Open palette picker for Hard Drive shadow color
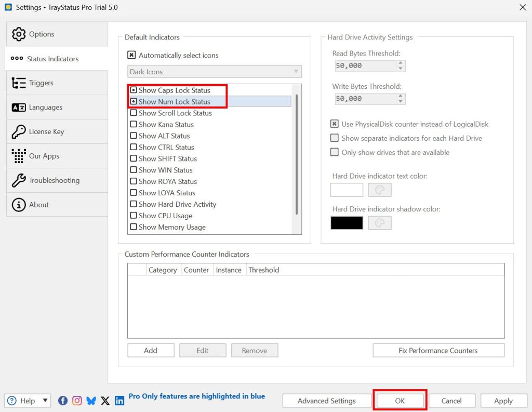The height and width of the screenshot is (412, 532). coord(380,223)
